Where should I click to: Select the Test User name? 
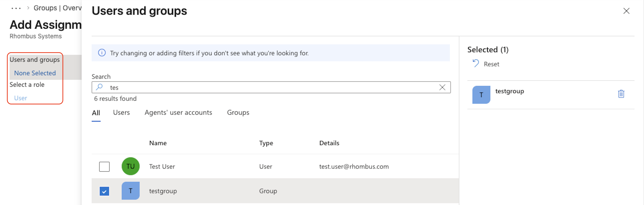tap(162, 166)
